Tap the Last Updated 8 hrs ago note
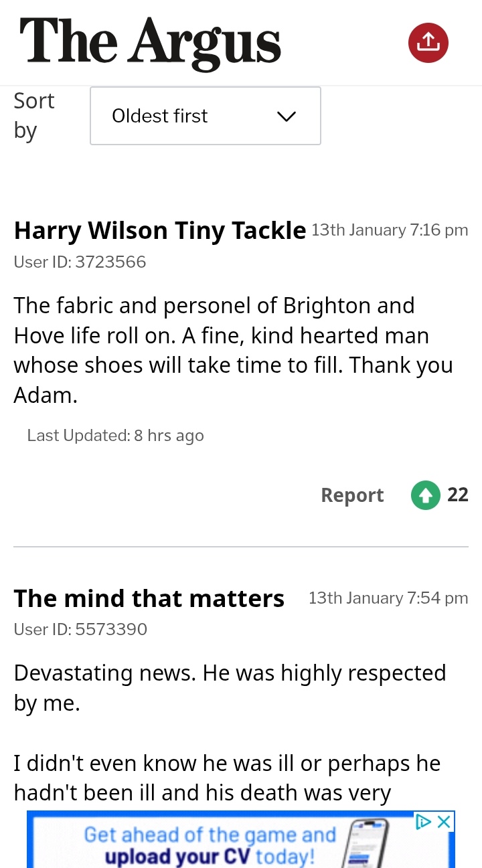This screenshot has width=482, height=868. pyautogui.click(x=115, y=436)
